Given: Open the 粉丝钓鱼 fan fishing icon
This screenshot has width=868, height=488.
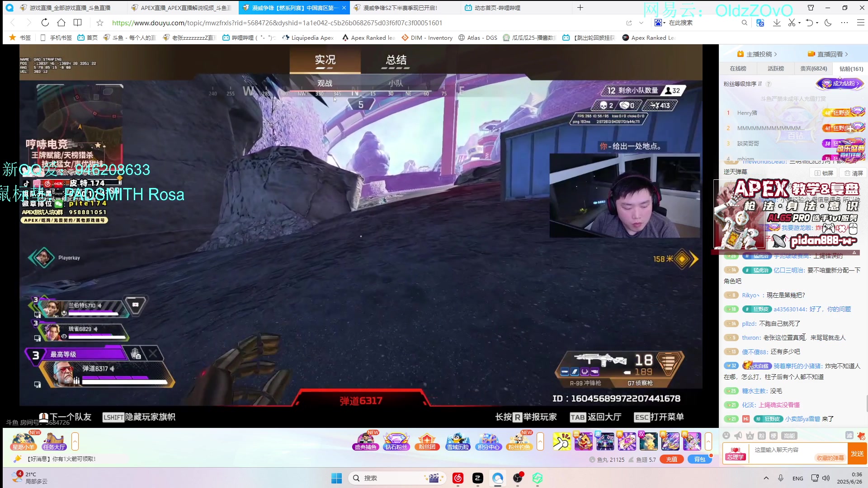Looking at the screenshot, I should [519, 441].
